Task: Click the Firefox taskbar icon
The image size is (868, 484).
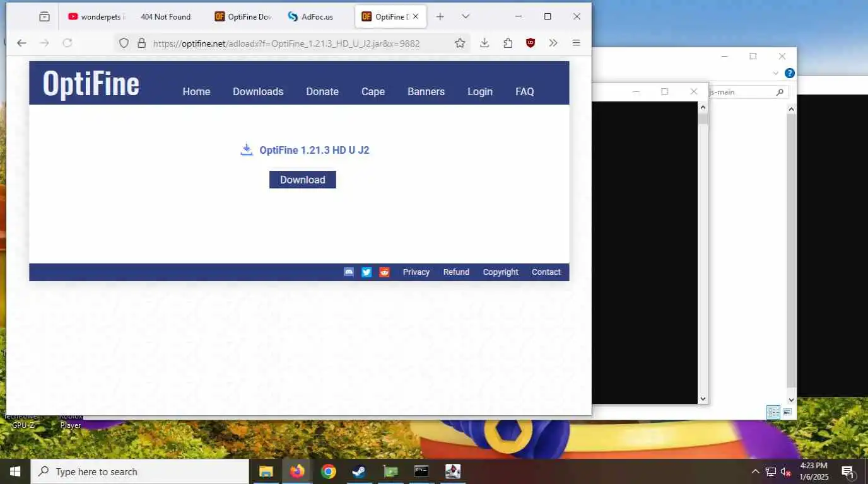Action: click(297, 471)
